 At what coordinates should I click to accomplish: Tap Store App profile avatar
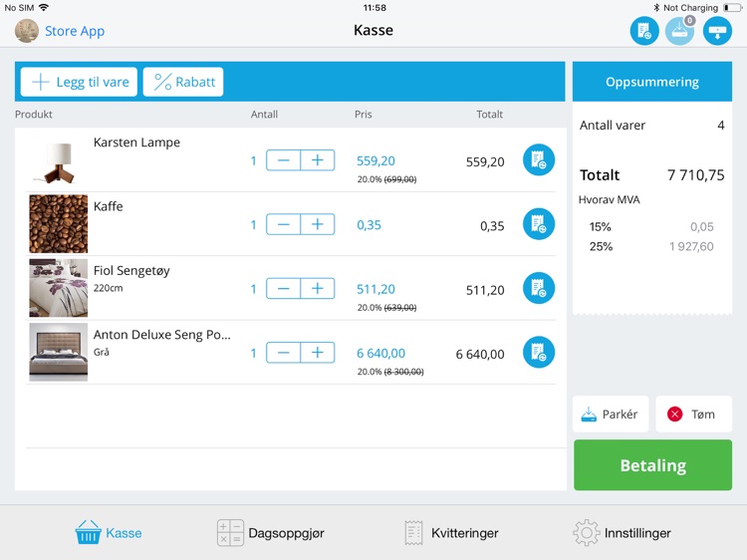(x=27, y=31)
